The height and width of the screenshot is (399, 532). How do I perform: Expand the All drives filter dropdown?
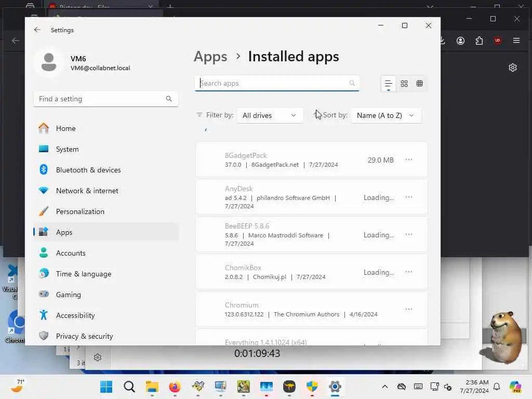[270, 115]
